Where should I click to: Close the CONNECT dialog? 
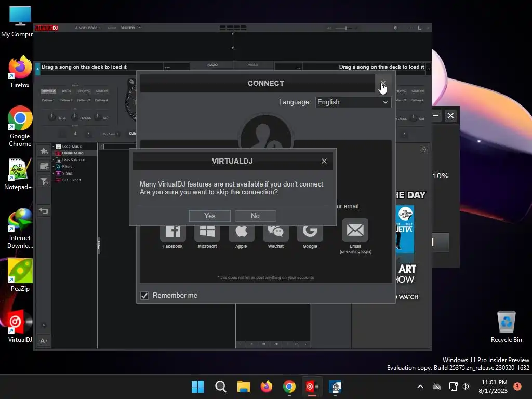point(383,83)
